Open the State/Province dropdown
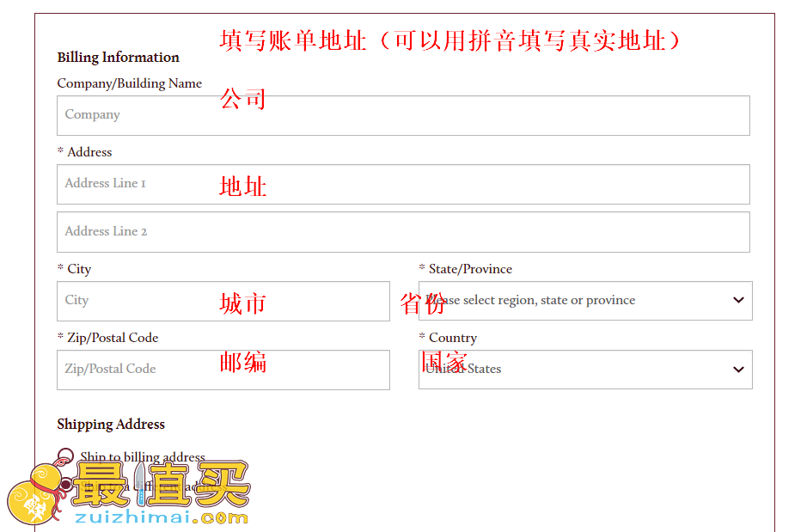Viewport: 807px width, 532px height. 585,301
